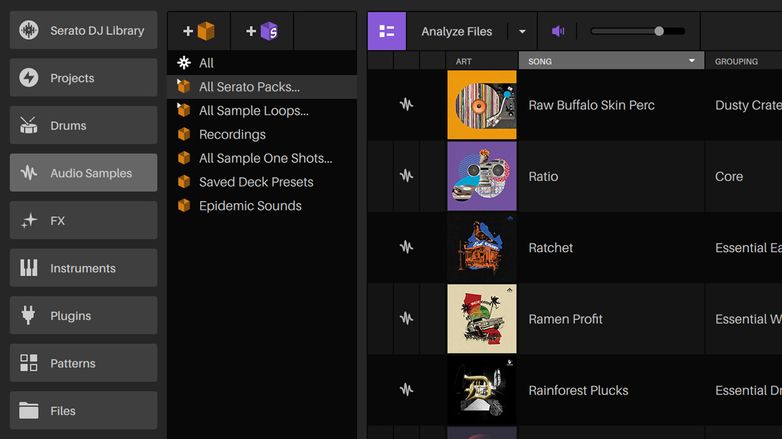The width and height of the screenshot is (782, 439).
Task: Click the Ratchet album art
Action: click(x=482, y=247)
